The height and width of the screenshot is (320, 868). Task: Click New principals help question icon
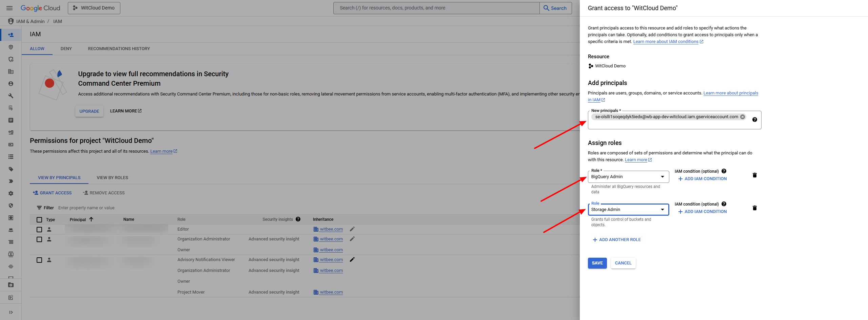(x=755, y=120)
